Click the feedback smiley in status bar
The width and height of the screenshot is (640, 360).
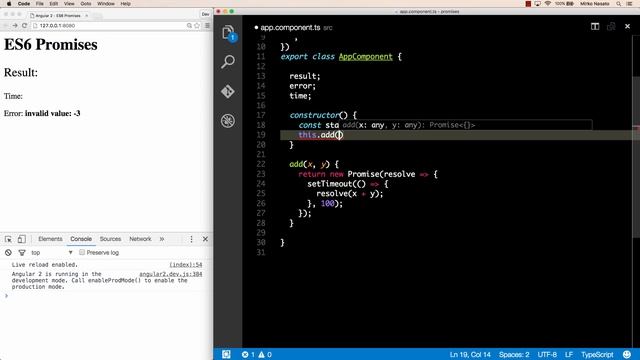point(627,354)
